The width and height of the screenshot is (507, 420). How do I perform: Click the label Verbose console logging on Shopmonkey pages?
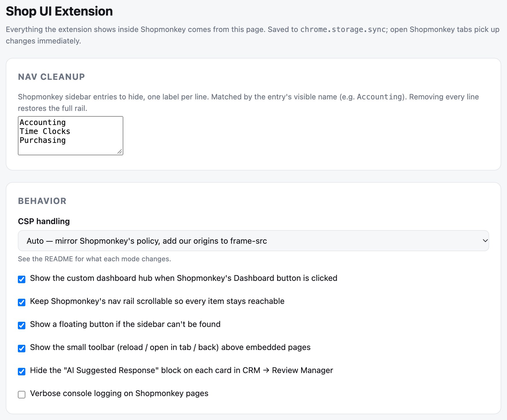pyautogui.click(x=119, y=393)
